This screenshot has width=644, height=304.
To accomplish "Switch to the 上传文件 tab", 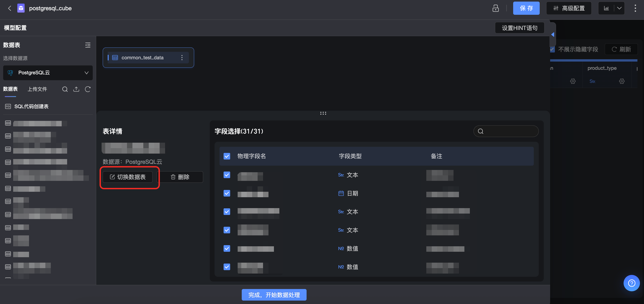I will click(x=37, y=89).
